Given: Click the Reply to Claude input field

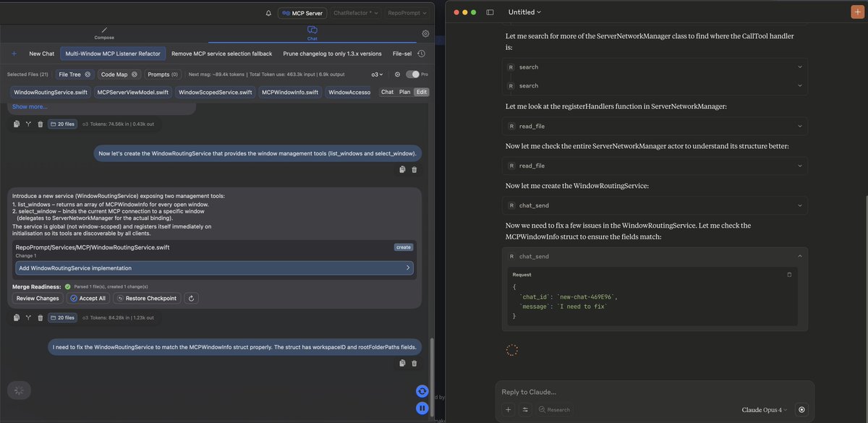Looking at the screenshot, I should tap(655, 392).
